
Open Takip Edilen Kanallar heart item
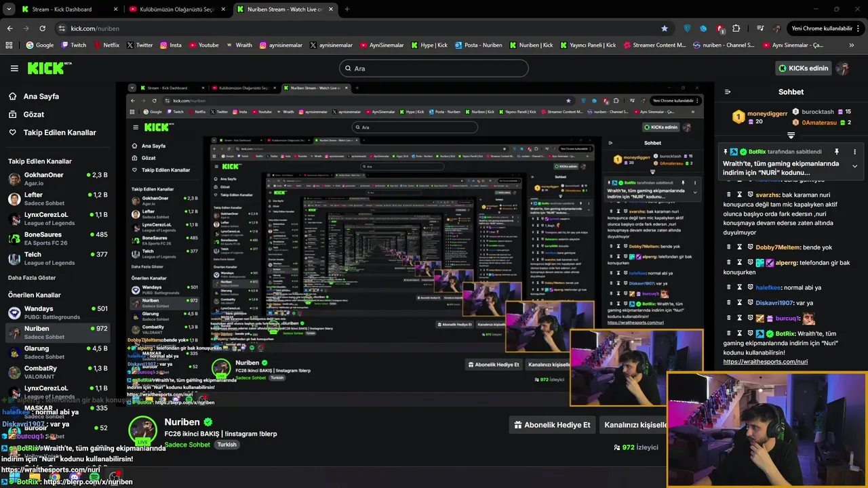pos(52,132)
